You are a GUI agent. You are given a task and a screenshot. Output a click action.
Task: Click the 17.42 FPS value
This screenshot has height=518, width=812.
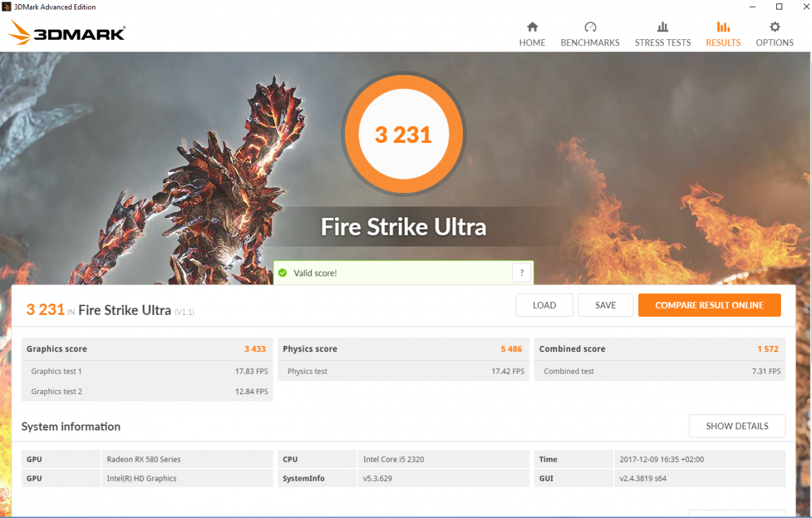(507, 371)
